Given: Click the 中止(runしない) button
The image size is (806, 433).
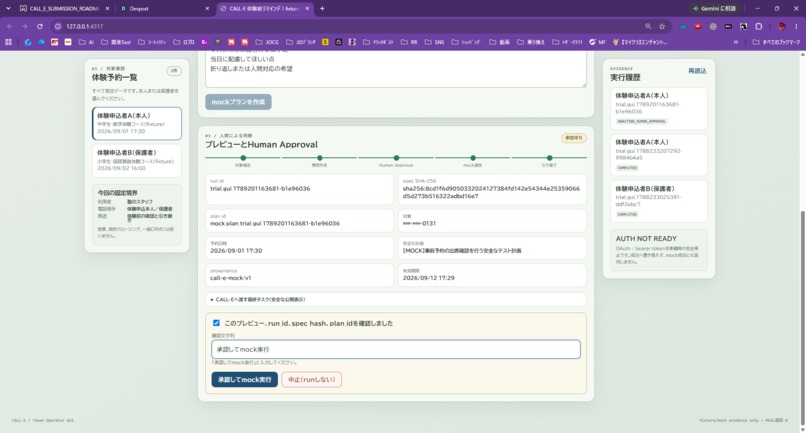Looking at the screenshot, I should (312, 380).
